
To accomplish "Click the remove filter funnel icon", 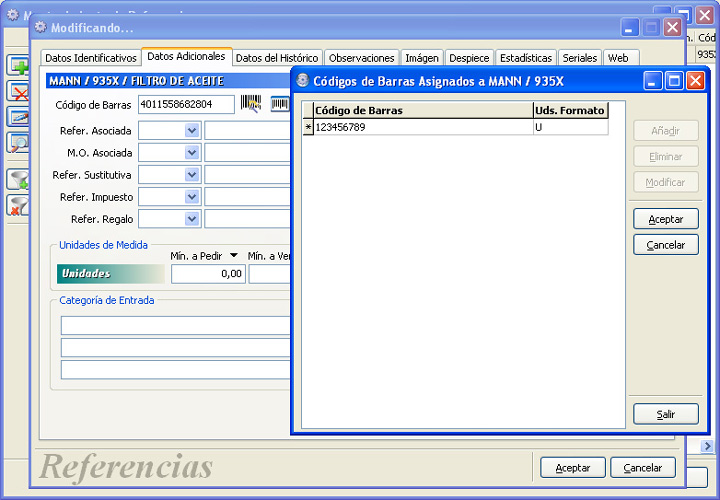I will (18, 205).
